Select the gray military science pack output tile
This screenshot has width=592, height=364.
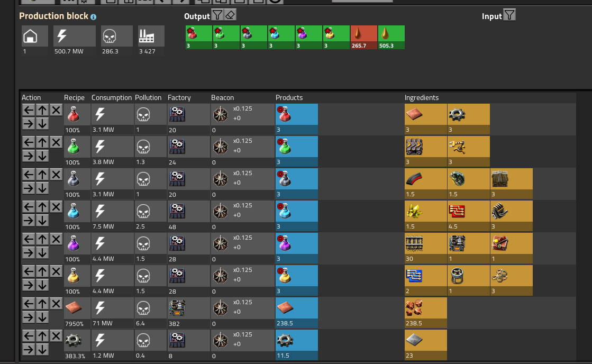[x=254, y=37]
